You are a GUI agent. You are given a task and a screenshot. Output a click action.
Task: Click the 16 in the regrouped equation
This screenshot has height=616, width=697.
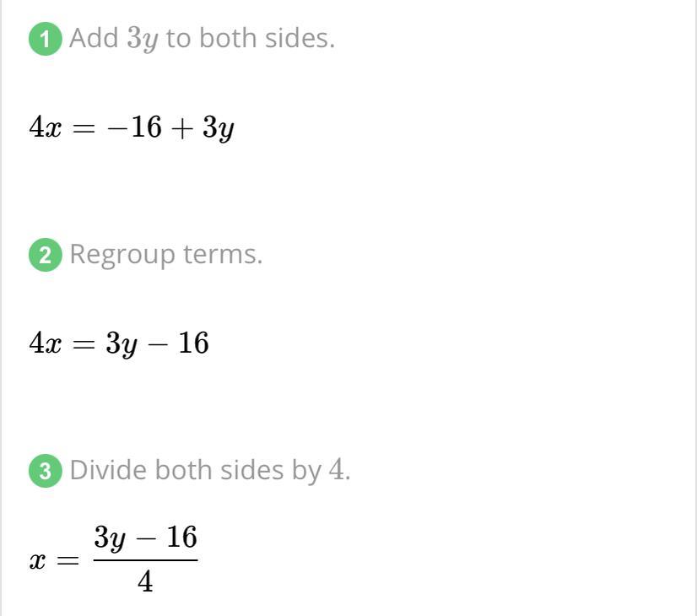point(193,343)
